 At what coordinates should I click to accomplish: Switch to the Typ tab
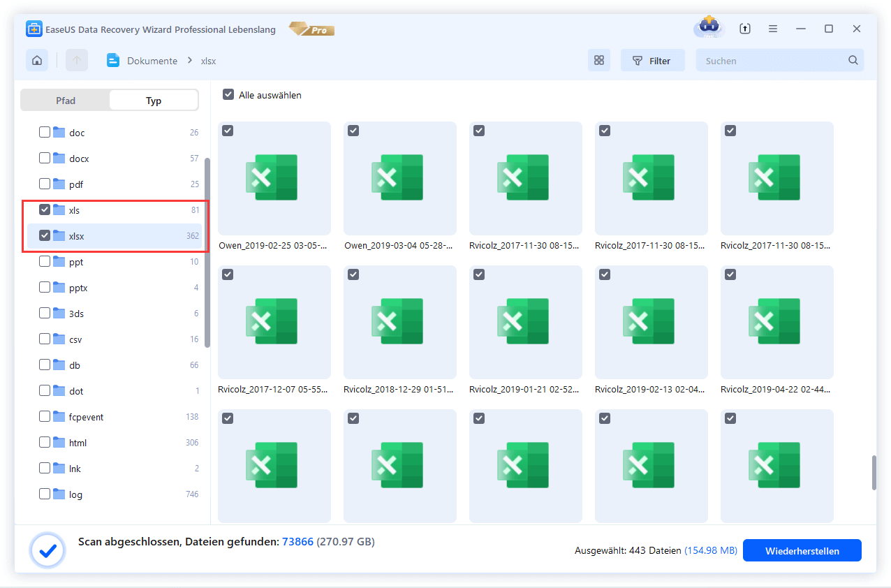click(154, 101)
